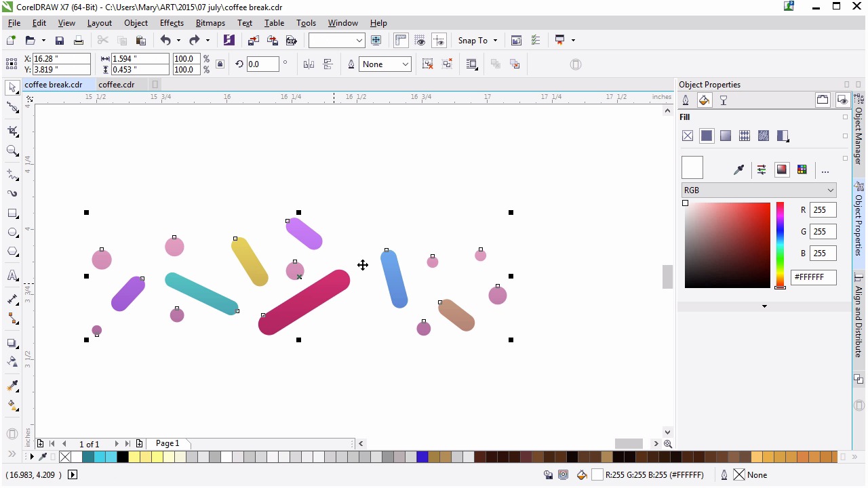Add a page after current
This screenshot has height=488, width=868.
tap(139, 444)
